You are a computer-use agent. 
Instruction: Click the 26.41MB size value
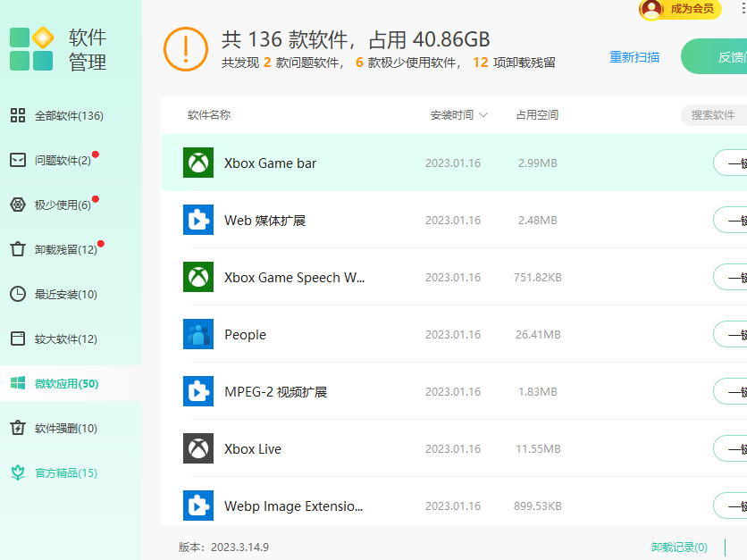(538, 334)
